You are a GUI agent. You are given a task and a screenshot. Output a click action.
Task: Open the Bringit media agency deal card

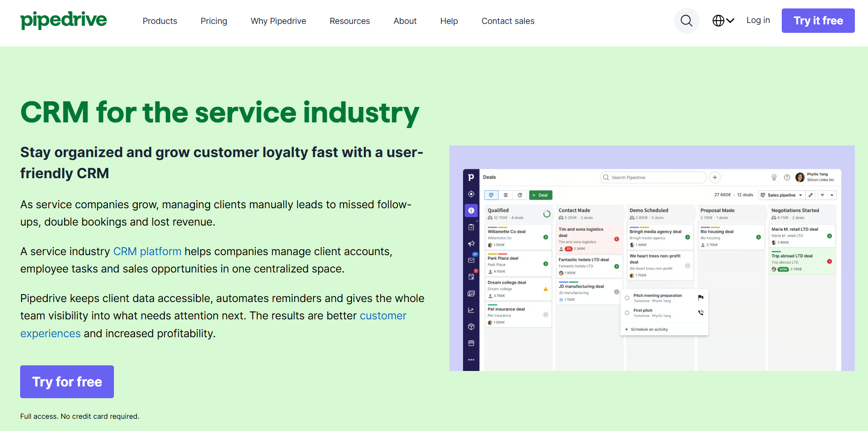660,237
